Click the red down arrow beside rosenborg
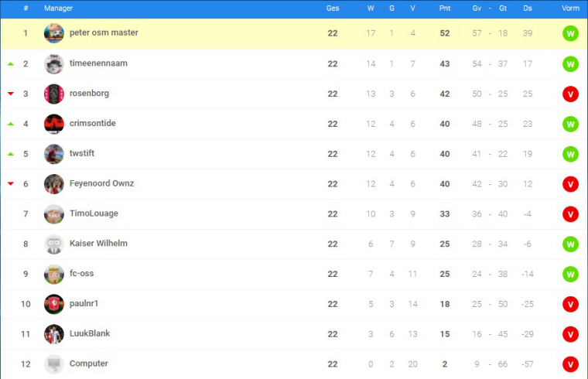 (x=11, y=94)
